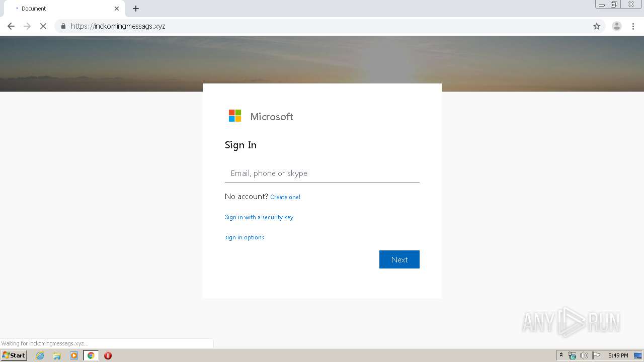Click the Action Center flag icon
The width and height of the screenshot is (644, 362).
coord(596,355)
